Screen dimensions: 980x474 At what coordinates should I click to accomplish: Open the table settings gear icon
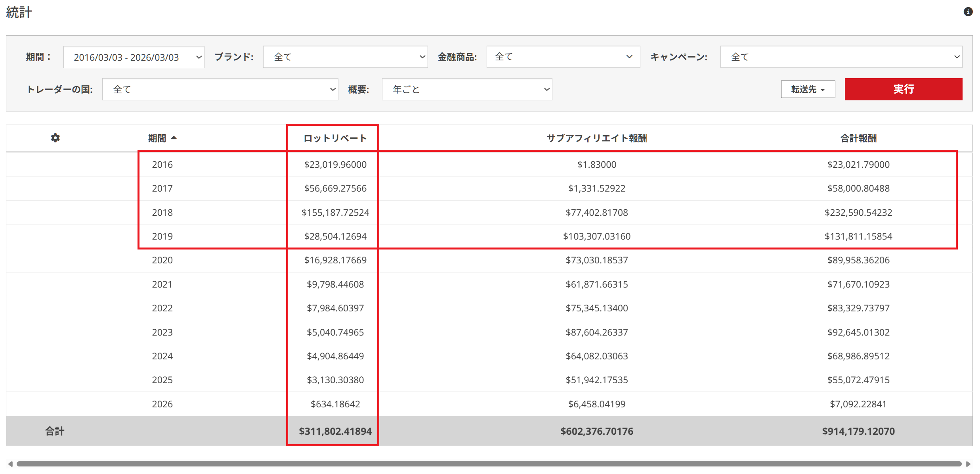pyautogui.click(x=55, y=138)
